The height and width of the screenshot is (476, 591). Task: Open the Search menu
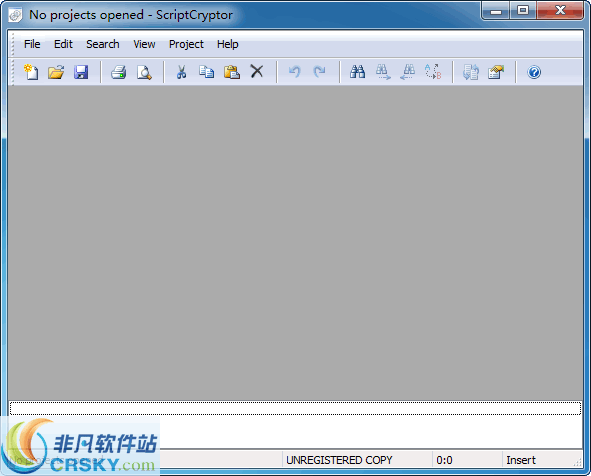[x=103, y=44]
